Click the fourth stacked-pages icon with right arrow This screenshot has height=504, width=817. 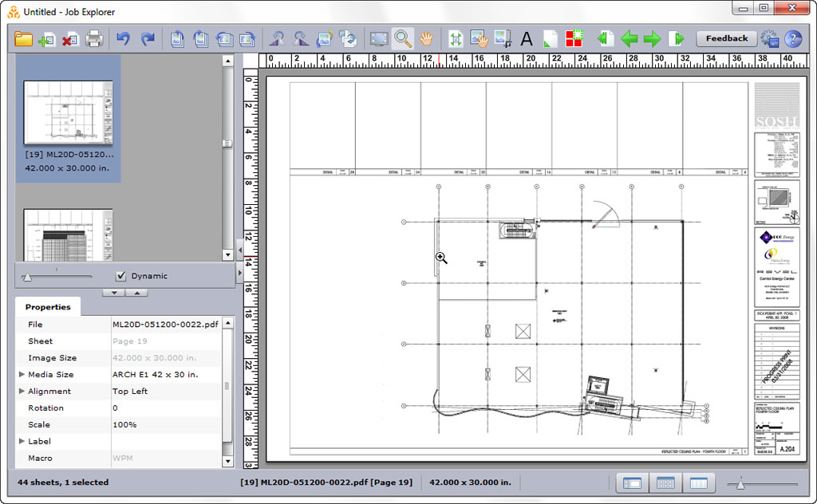click(247, 39)
